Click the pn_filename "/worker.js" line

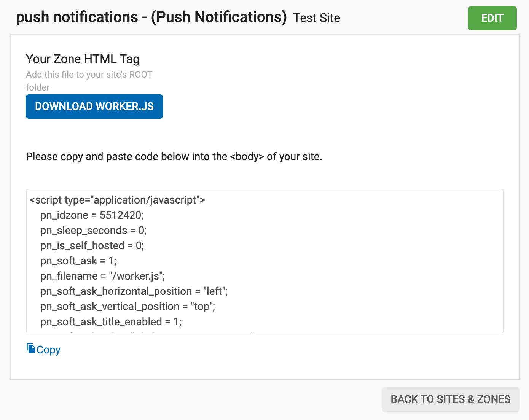click(102, 276)
